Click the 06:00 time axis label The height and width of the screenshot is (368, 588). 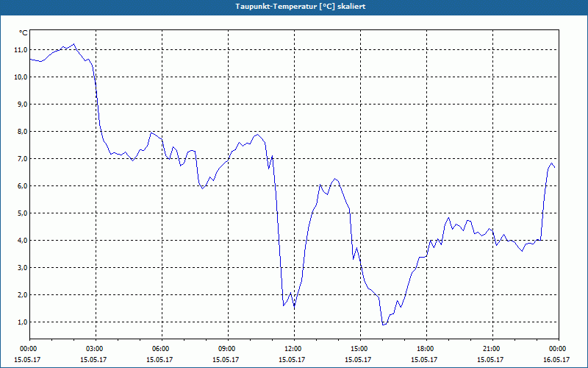pos(162,349)
